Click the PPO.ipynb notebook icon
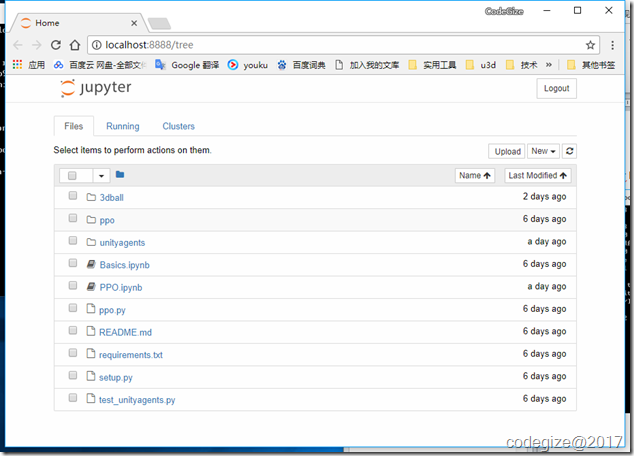The image size is (634, 456). 91,287
